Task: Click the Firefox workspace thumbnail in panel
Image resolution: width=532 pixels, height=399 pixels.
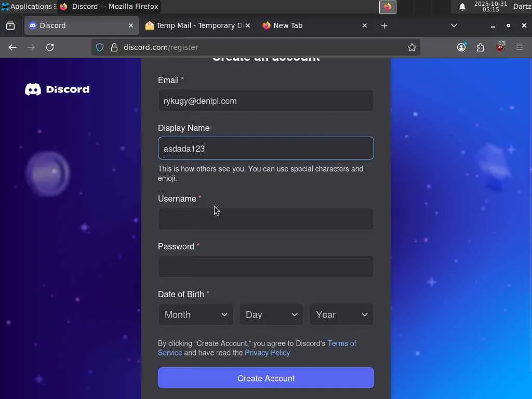Action: pos(388,7)
